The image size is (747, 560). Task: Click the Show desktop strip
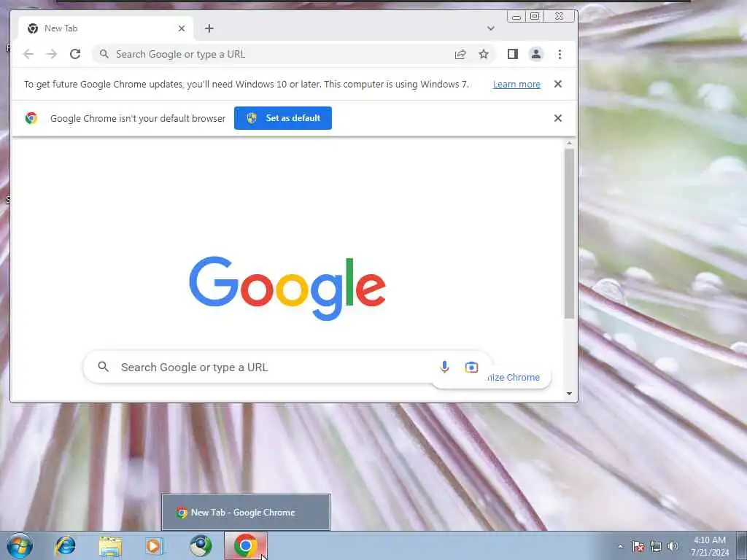[x=742, y=545]
